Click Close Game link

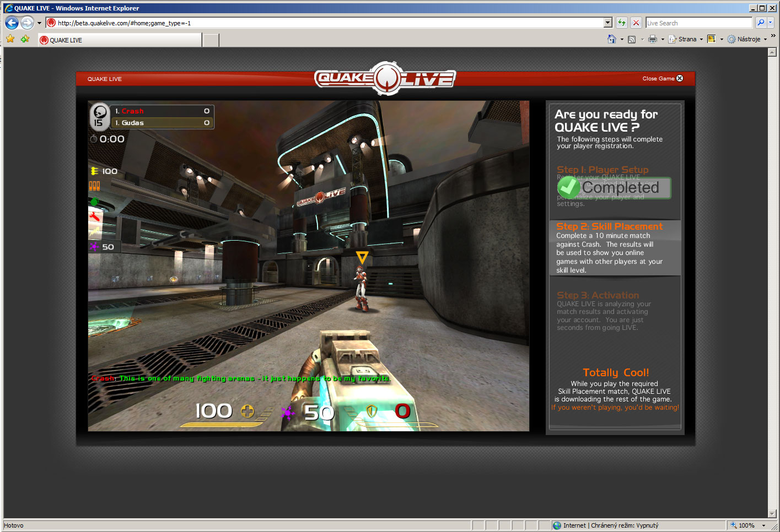pyautogui.click(x=658, y=79)
